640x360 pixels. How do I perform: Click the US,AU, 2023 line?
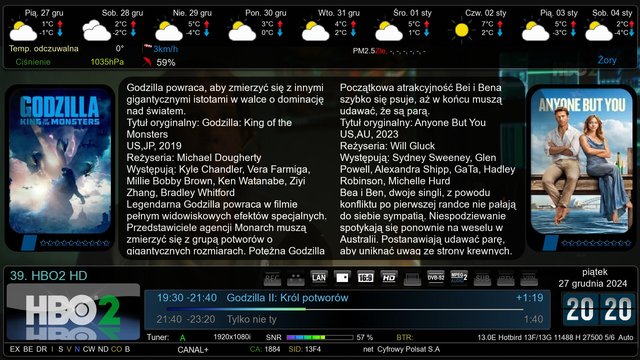click(369, 134)
